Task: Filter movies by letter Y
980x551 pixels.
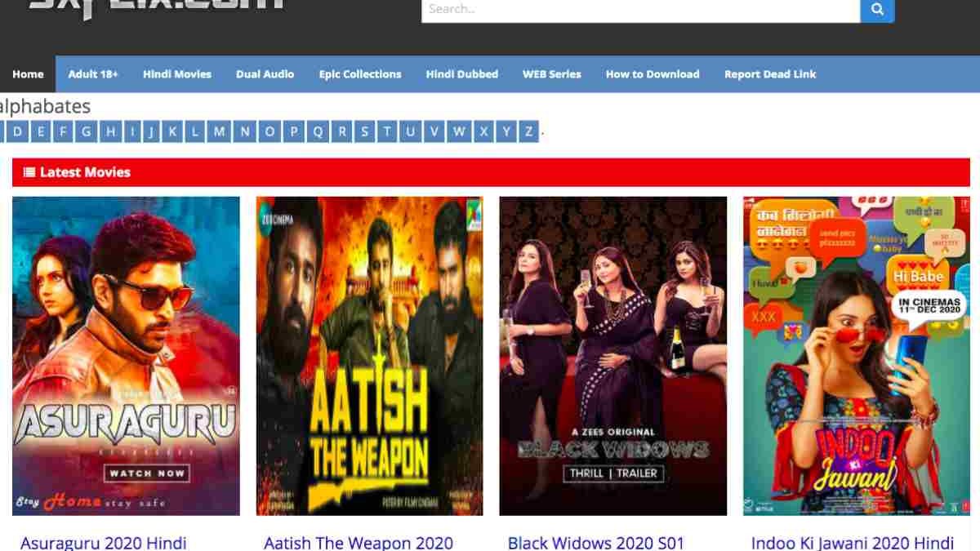Action: (507, 131)
